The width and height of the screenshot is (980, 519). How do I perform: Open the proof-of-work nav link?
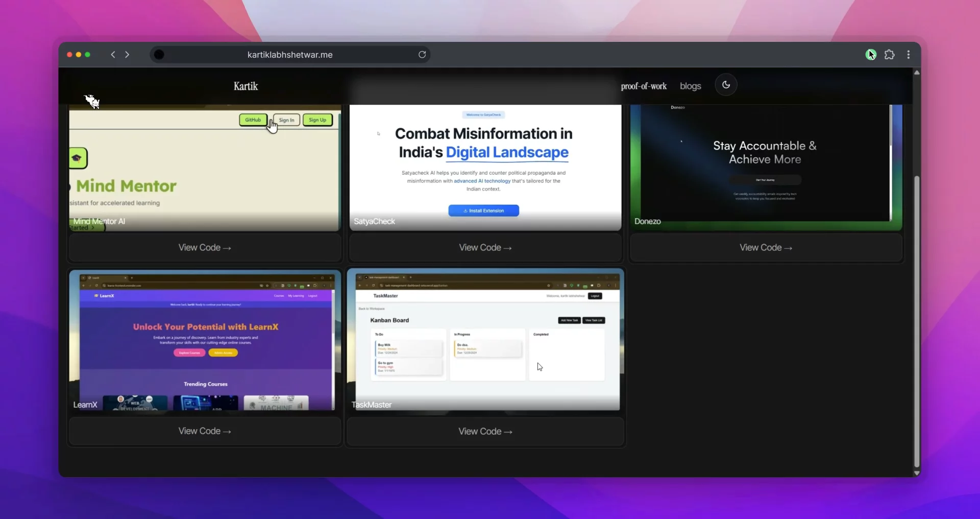tap(643, 86)
